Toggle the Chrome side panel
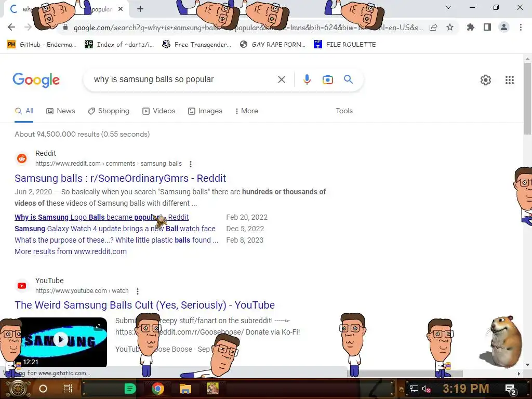The image size is (532, 399). [x=487, y=27]
